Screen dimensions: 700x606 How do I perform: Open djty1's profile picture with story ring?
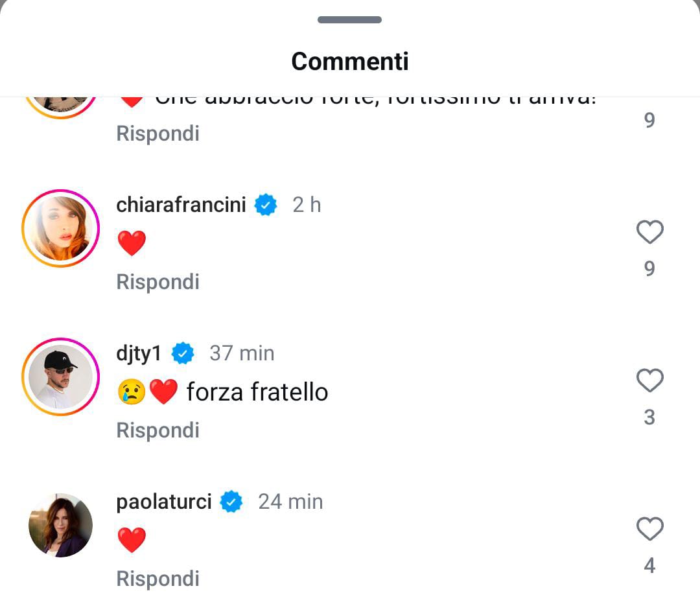pos(60,377)
